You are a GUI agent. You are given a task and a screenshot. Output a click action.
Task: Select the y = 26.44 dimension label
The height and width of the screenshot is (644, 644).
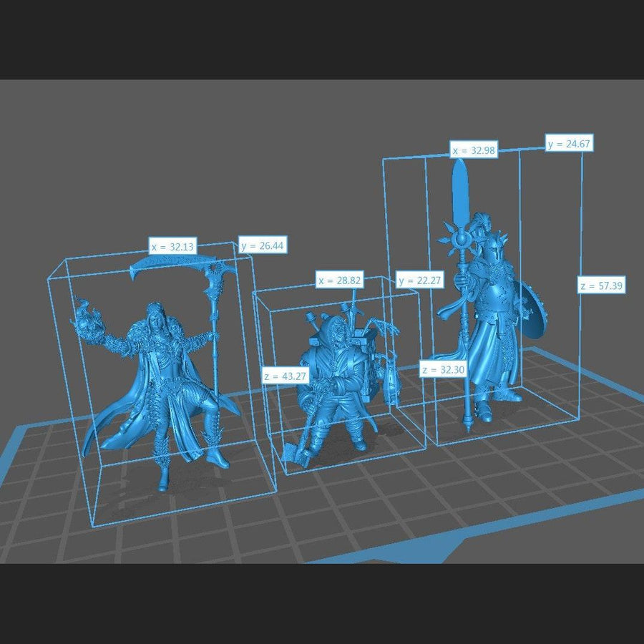tap(263, 245)
